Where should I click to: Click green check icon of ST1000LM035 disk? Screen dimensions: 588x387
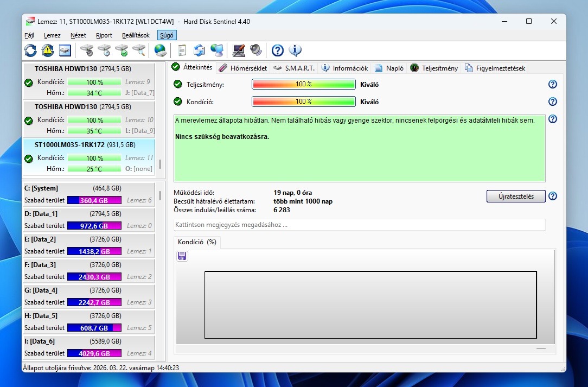pyautogui.click(x=29, y=158)
